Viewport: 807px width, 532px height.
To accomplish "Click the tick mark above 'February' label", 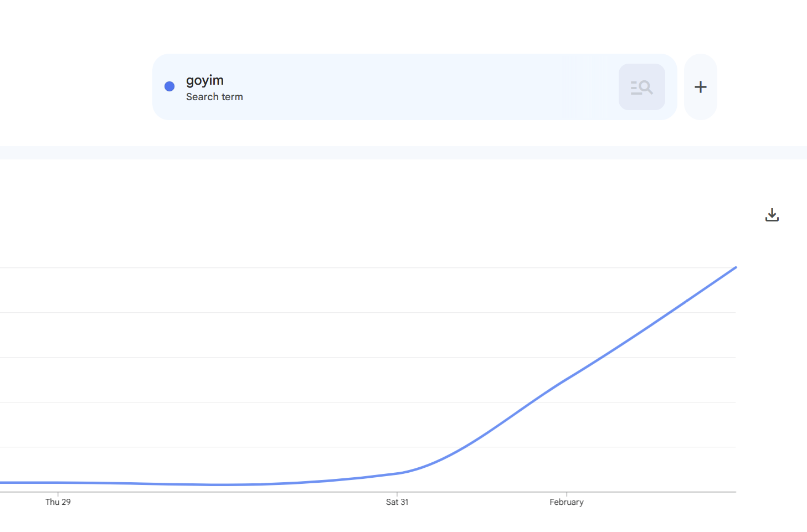I will coord(566,494).
